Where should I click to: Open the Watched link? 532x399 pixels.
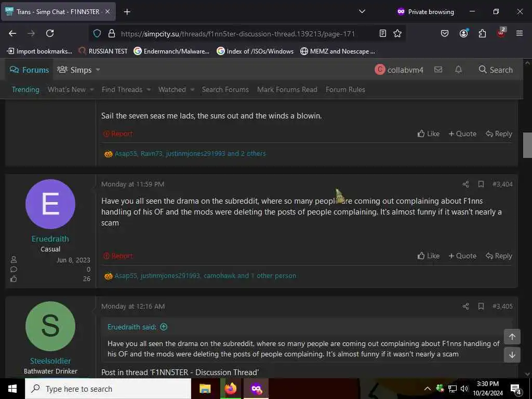(172, 89)
